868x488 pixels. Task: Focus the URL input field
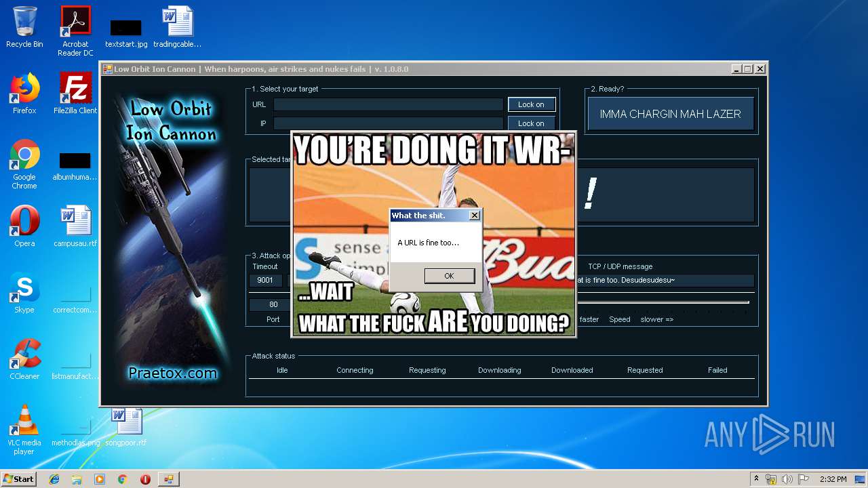coord(388,104)
